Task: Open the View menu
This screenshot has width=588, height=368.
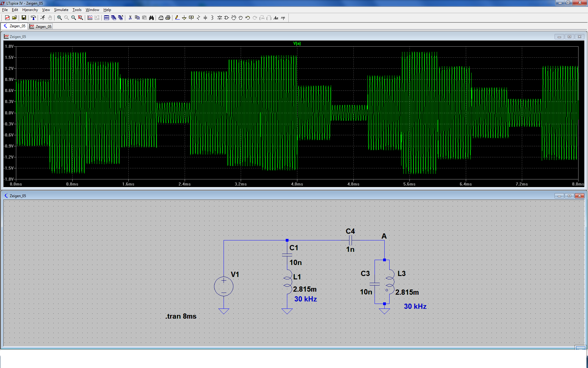Action: [46, 10]
